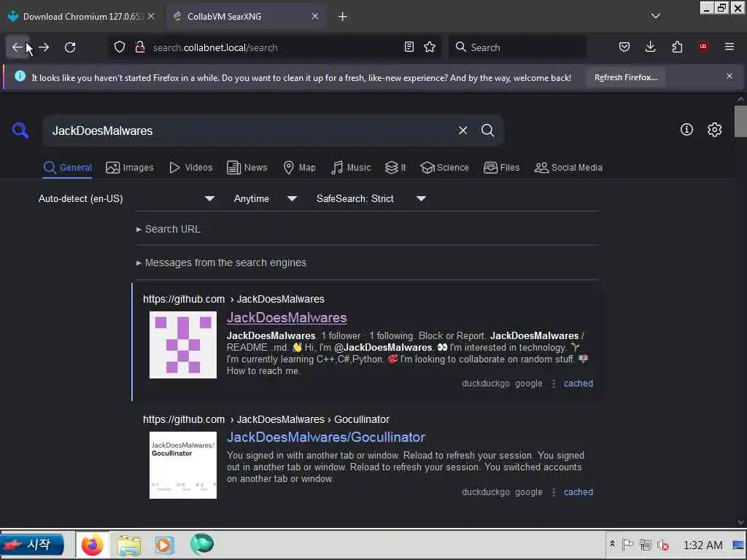747x560 pixels.
Task: Click the Refresh Firefox... button
Action: 625,77
